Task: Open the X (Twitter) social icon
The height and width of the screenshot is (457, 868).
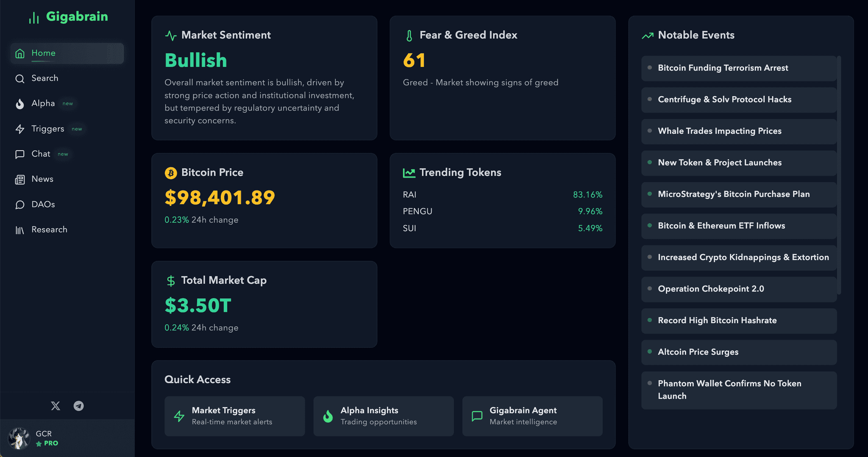Action: [x=56, y=406]
